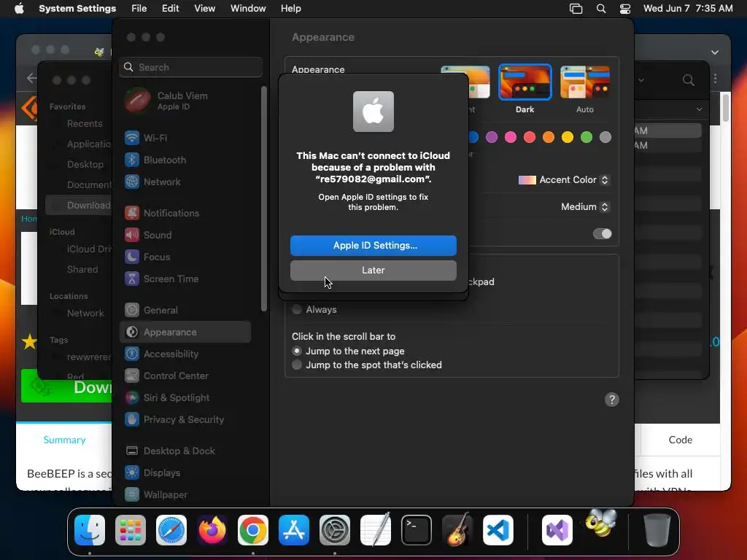Open the Trash in the Dock
Screen dimensions: 747x560
(x=657, y=530)
